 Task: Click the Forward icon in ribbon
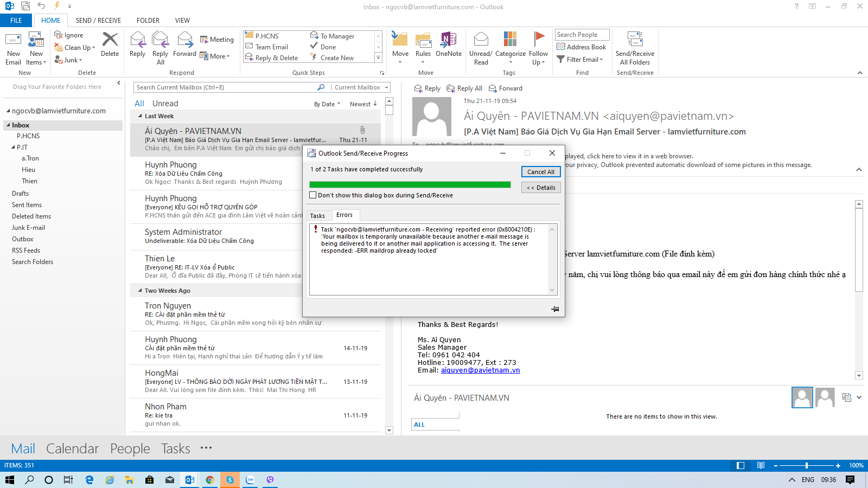185,40
